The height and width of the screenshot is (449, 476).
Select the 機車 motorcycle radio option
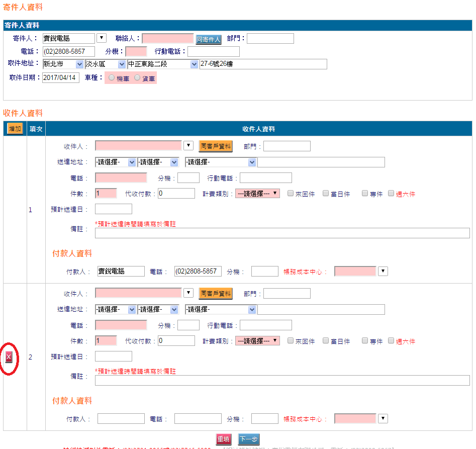112,78
